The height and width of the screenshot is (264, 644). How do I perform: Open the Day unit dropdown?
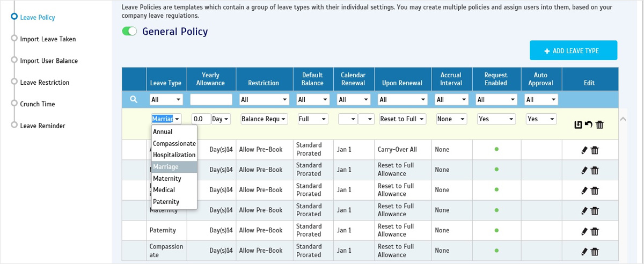(221, 119)
